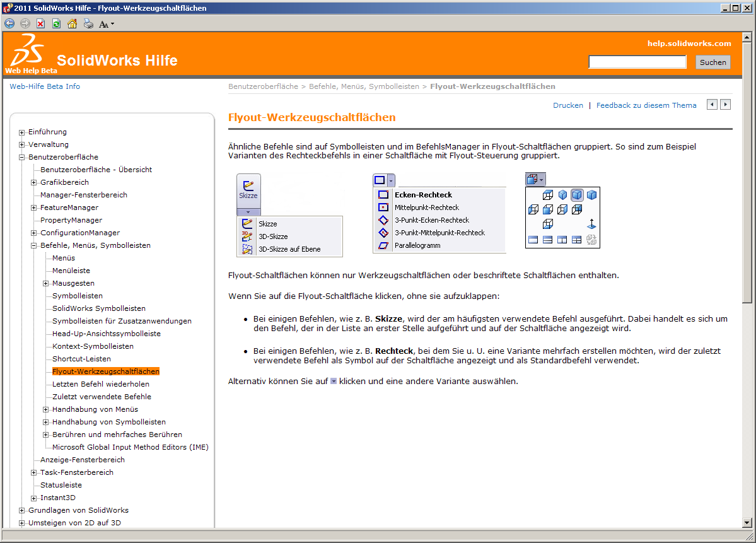Expand the Einführung tree node

[21, 132]
